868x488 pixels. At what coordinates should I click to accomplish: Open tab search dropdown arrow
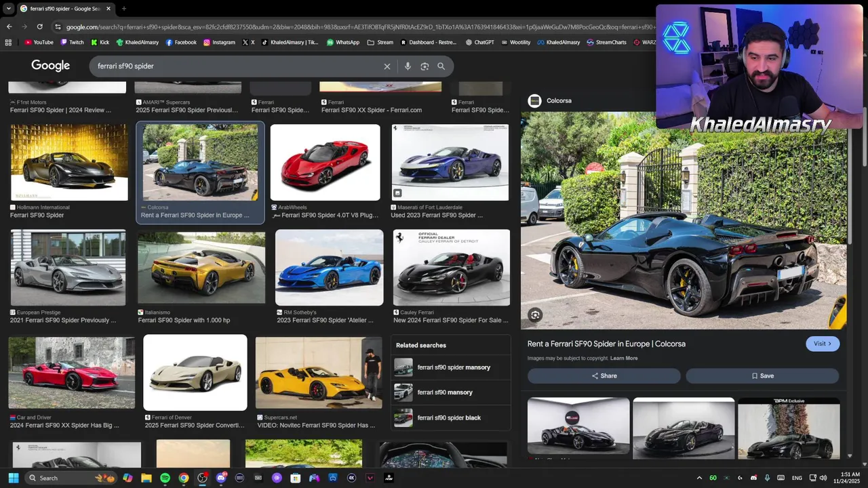coord(8,9)
